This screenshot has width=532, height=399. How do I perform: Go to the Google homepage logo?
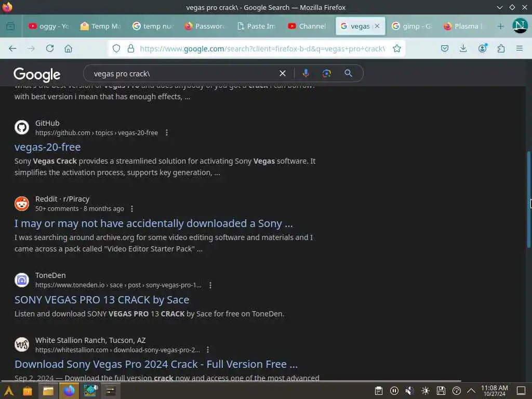(37, 75)
